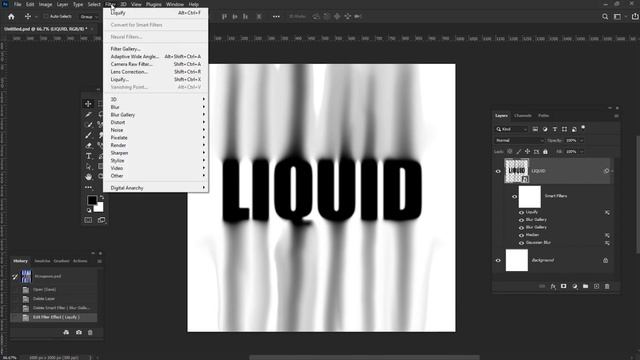
Task: Open the Distort submenu
Action: (156, 122)
